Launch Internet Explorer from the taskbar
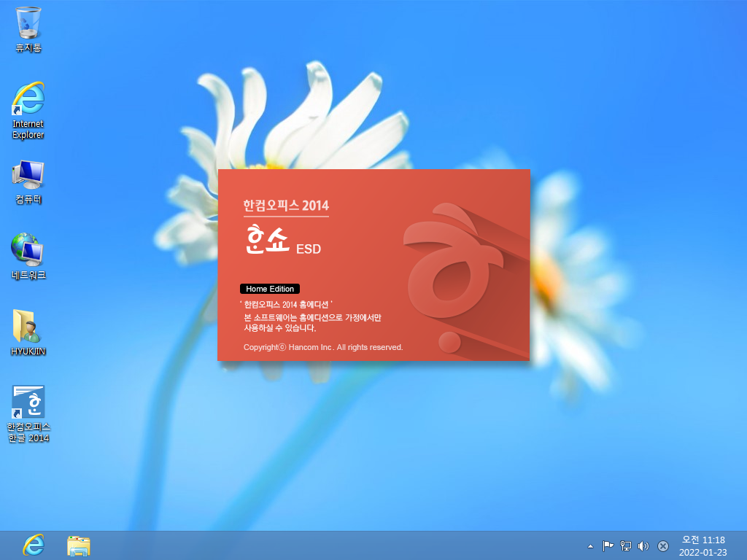The image size is (747, 560). [34, 545]
